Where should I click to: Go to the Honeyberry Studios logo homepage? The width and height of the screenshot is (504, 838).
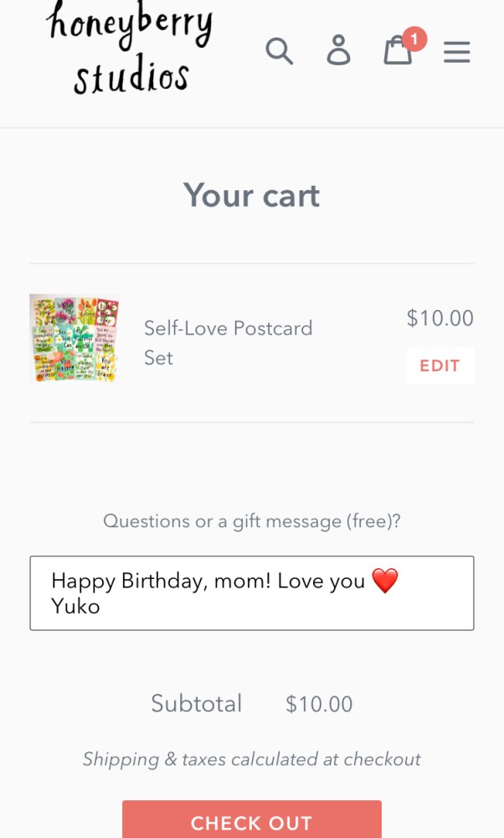pos(131,47)
